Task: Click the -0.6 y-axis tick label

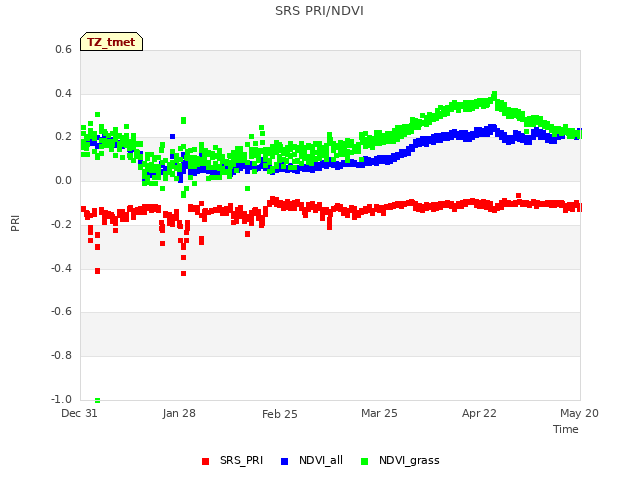Action: [x=61, y=311]
